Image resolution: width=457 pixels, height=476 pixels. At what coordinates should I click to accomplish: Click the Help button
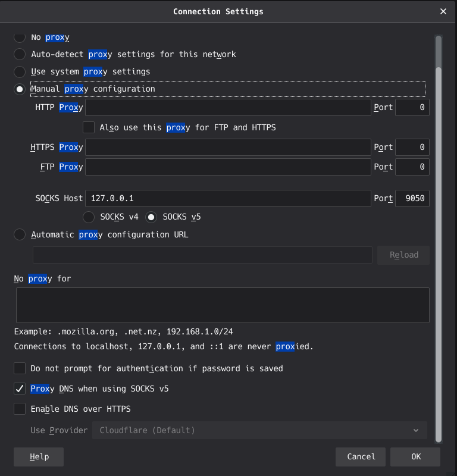[39, 457]
